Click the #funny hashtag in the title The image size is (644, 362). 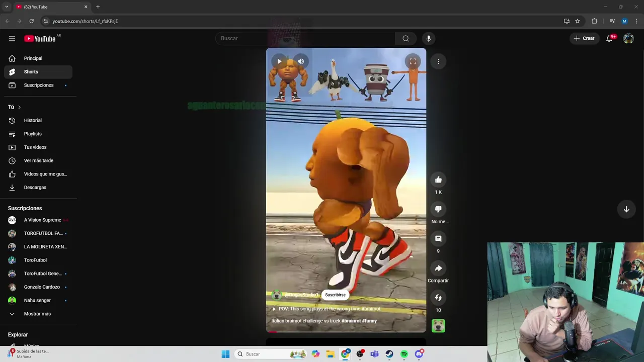click(369, 321)
